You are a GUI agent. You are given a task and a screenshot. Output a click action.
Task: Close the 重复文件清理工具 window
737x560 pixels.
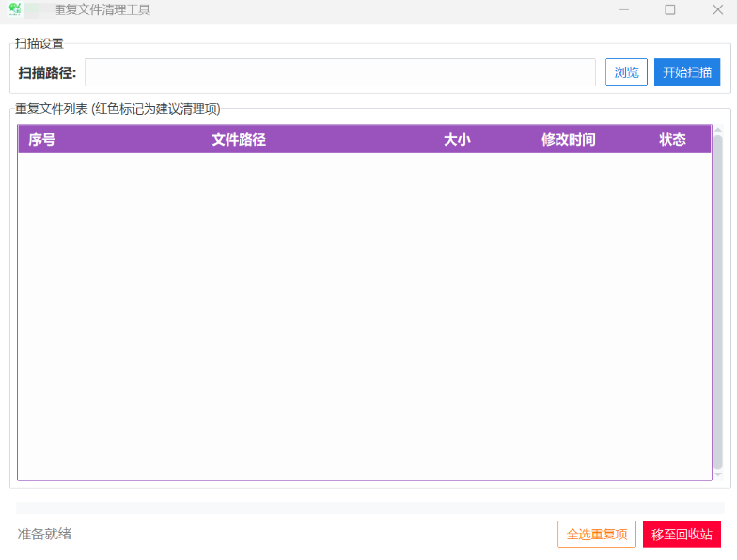[x=717, y=9]
